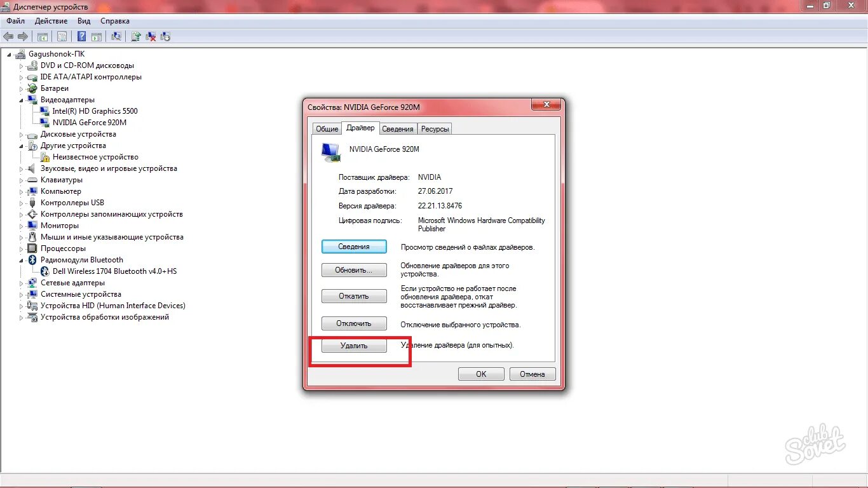The width and height of the screenshot is (868, 488).
Task: Click the Back arrow in the toolbar
Action: coord(8,36)
